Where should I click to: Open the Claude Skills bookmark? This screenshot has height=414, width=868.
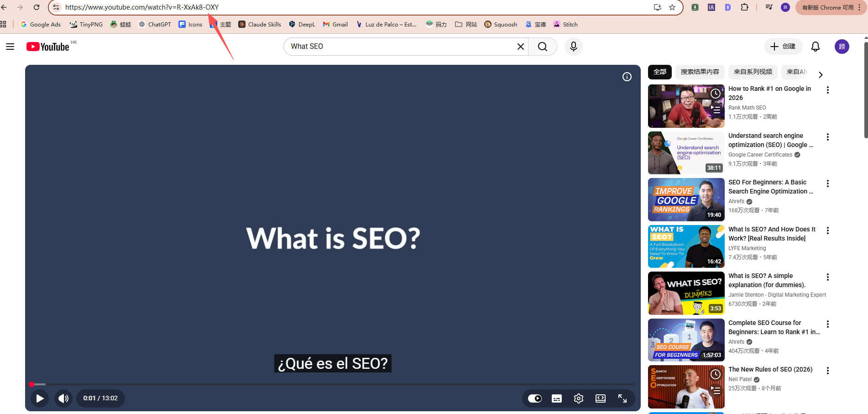pos(260,25)
